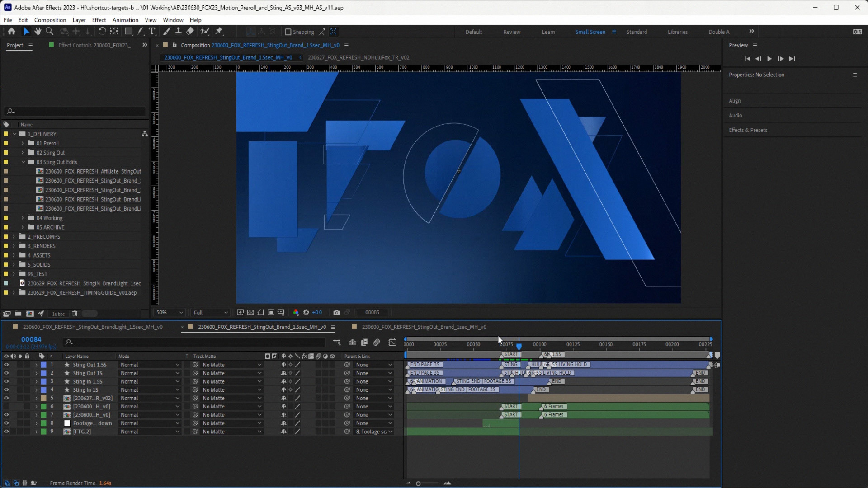The width and height of the screenshot is (868, 488).
Task: Expand the 04 Working folder
Action: point(23,218)
